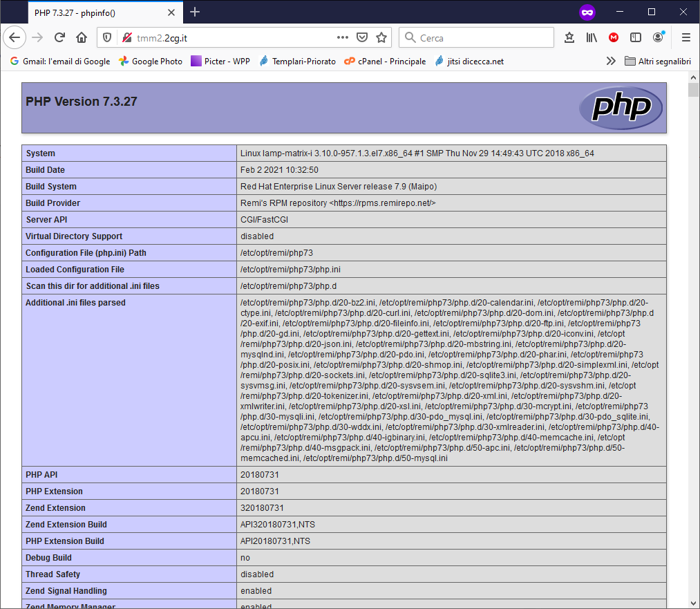The height and width of the screenshot is (609, 700).
Task: Click Remi's RPM repository value
Action: tap(338, 203)
